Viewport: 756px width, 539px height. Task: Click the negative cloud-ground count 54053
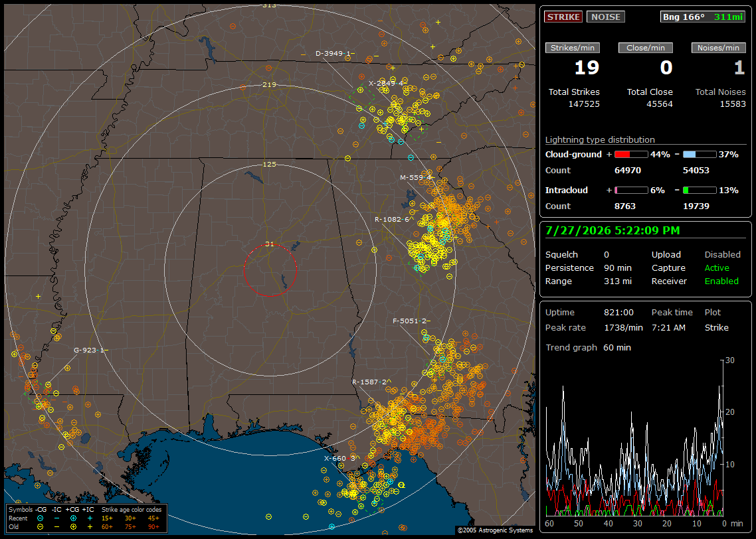(696, 171)
